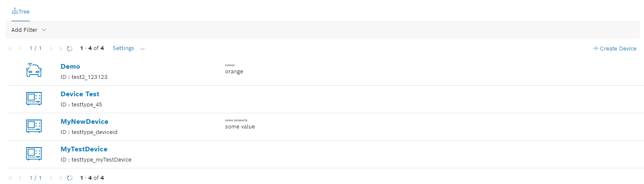The image size is (644, 184).
Task: Open the Demo device link
Action: click(70, 67)
